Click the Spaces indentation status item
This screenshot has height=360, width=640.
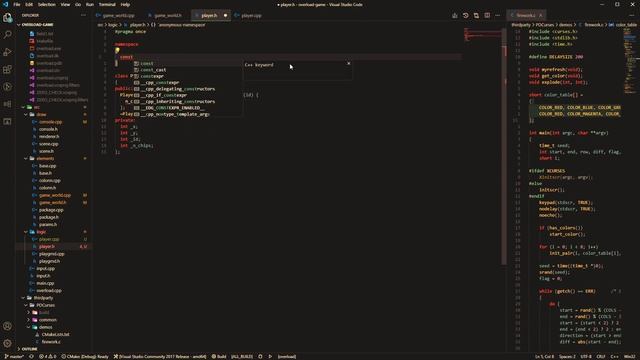(567, 357)
